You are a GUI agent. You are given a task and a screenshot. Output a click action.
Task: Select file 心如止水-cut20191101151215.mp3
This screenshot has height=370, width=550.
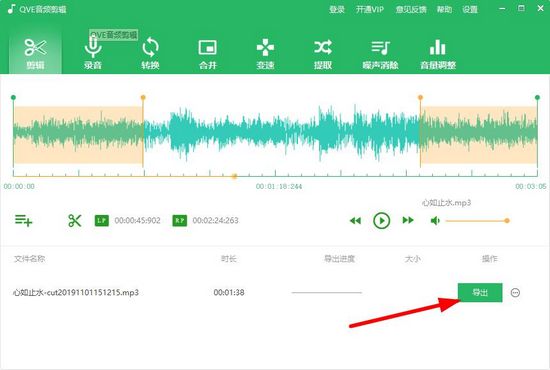(76, 292)
